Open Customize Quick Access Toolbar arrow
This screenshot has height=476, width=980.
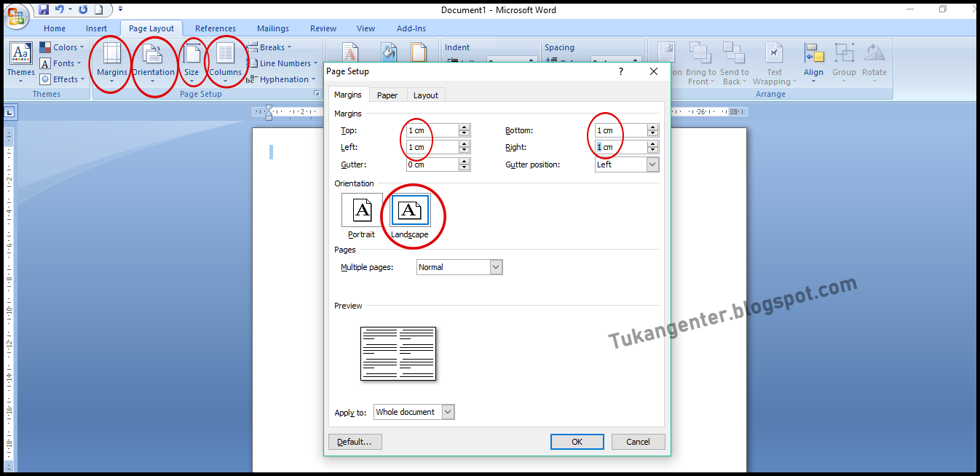pos(120,9)
